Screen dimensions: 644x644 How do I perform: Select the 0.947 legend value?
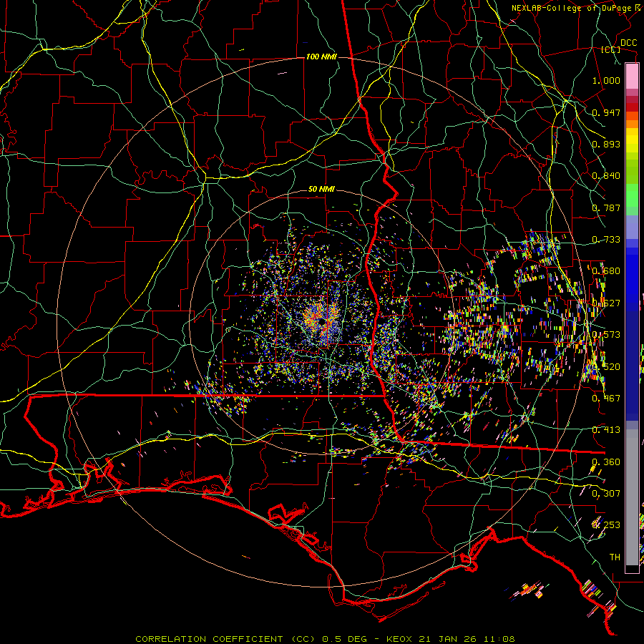(x=606, y=112)
